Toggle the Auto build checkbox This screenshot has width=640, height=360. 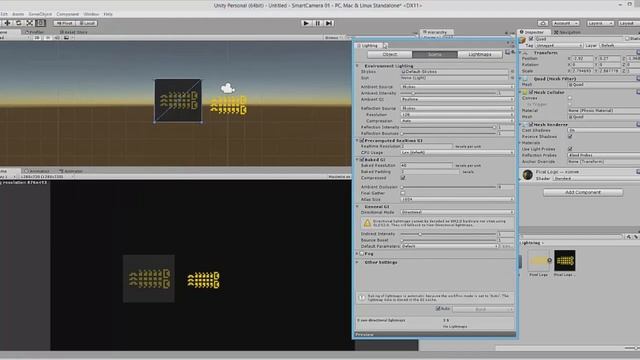pyautogui.click(x=438, y=309)
